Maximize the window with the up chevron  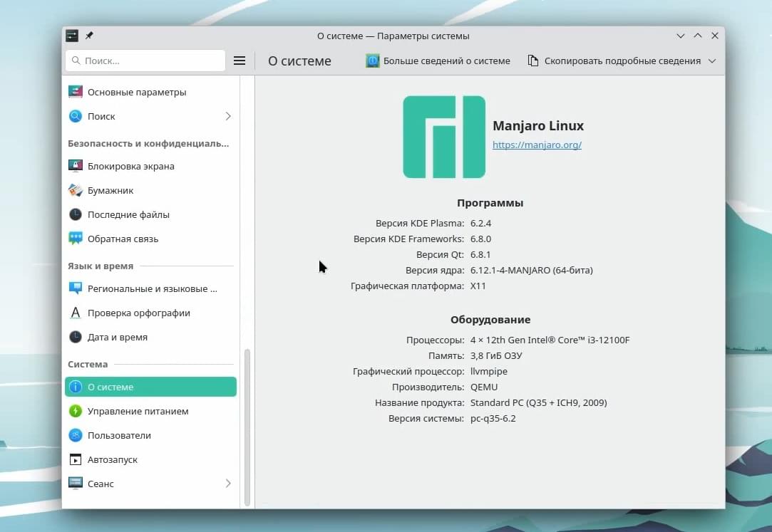tap(698, 36)
